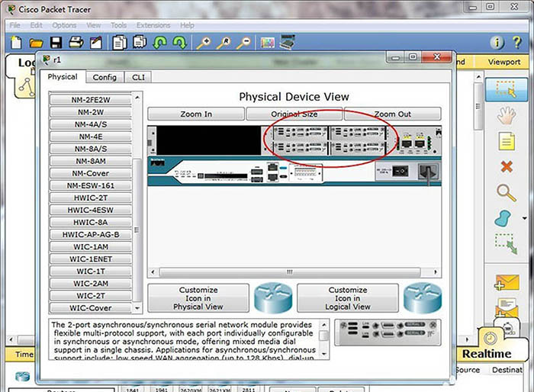Select the Inspect magnifier tool
Image resolution: width=534 pixels, height=392 pixels.
click(506, 193)
